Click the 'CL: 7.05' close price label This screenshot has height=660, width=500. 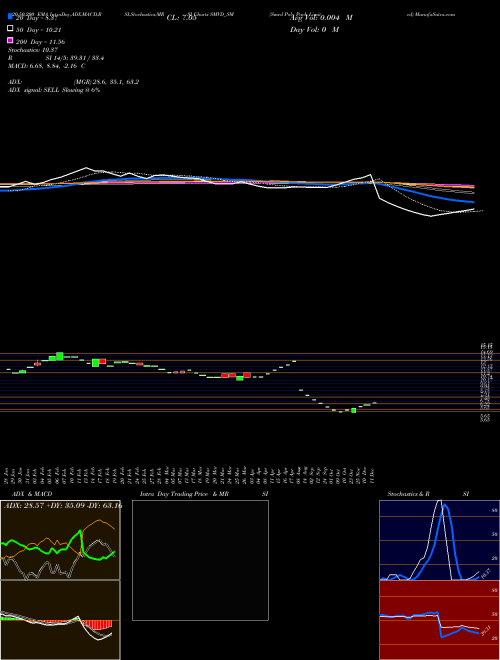pos(181,18)
